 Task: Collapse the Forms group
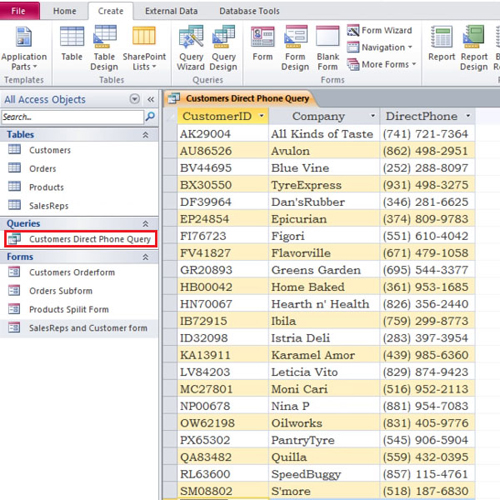pos(145,257)
